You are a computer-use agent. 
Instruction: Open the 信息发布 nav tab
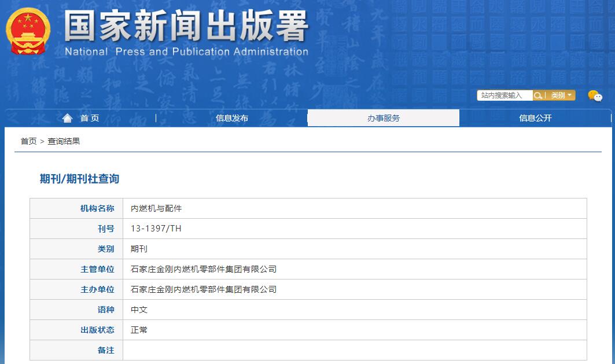(232, 118)
